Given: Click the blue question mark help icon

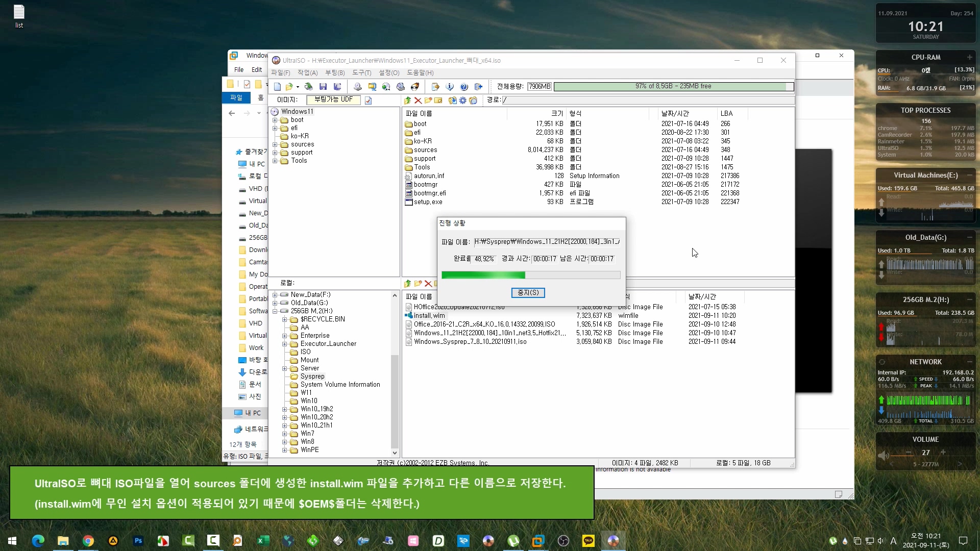Looking at the screenshot, I should pos(464,87).
